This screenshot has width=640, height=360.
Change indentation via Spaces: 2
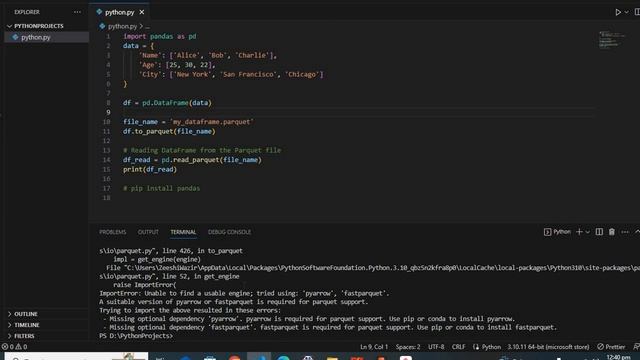408,347
